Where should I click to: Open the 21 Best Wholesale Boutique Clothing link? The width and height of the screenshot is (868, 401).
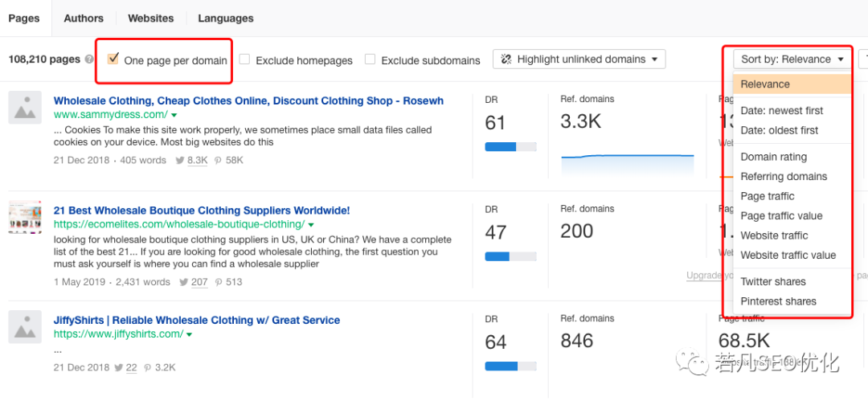click(x=202, y=211)
